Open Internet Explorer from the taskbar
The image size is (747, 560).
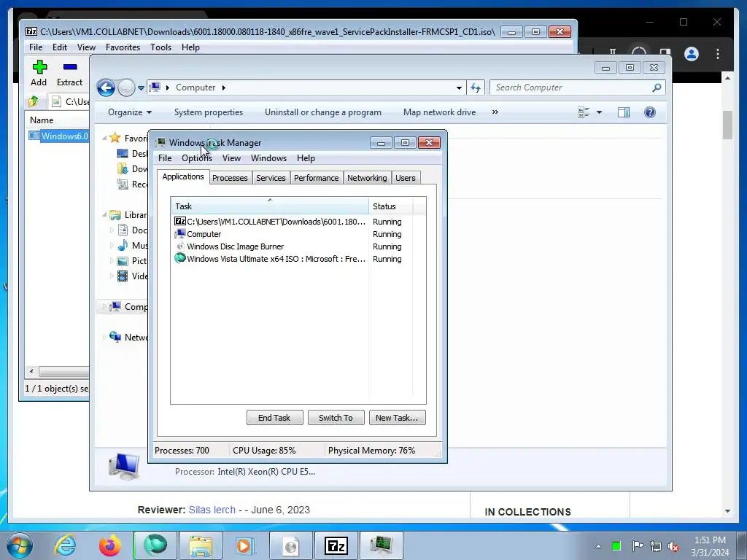click(x=65, y=545)
